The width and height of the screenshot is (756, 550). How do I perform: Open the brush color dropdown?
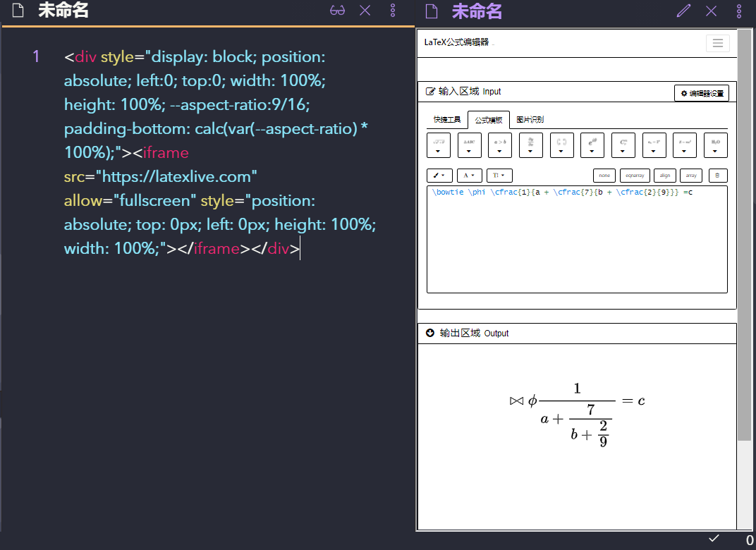pyautogui.click(x=439, y=176)
